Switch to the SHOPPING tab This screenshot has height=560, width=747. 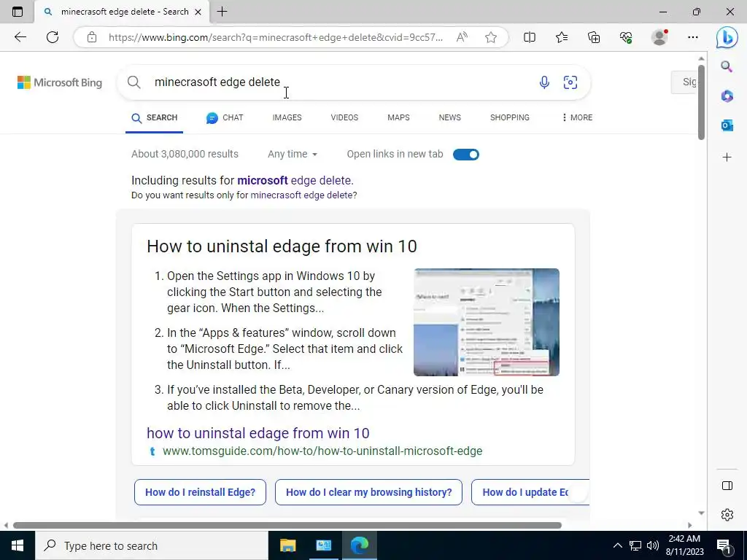510,117
